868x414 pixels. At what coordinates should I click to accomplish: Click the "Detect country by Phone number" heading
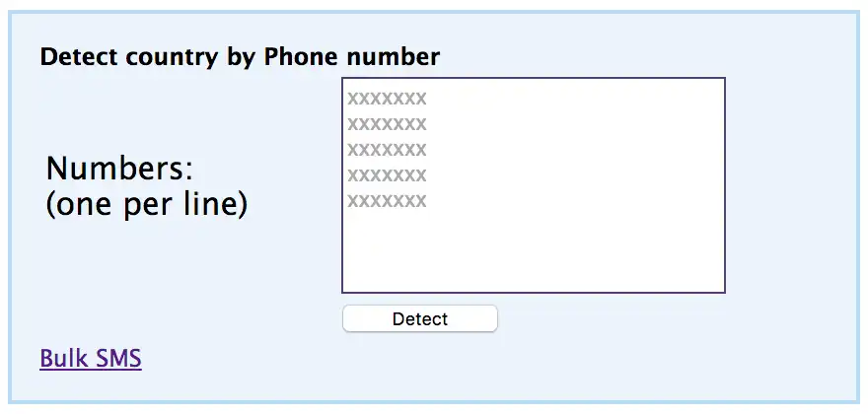(x=240, y=57)
